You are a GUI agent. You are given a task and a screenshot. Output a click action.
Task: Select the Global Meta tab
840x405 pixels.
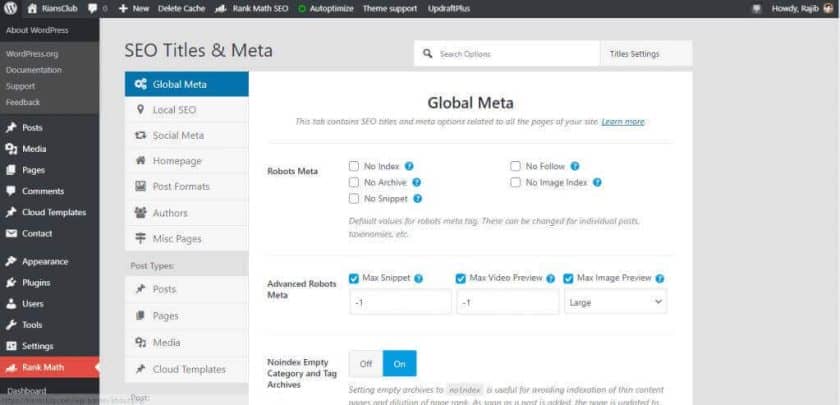[x=186, y=84]
